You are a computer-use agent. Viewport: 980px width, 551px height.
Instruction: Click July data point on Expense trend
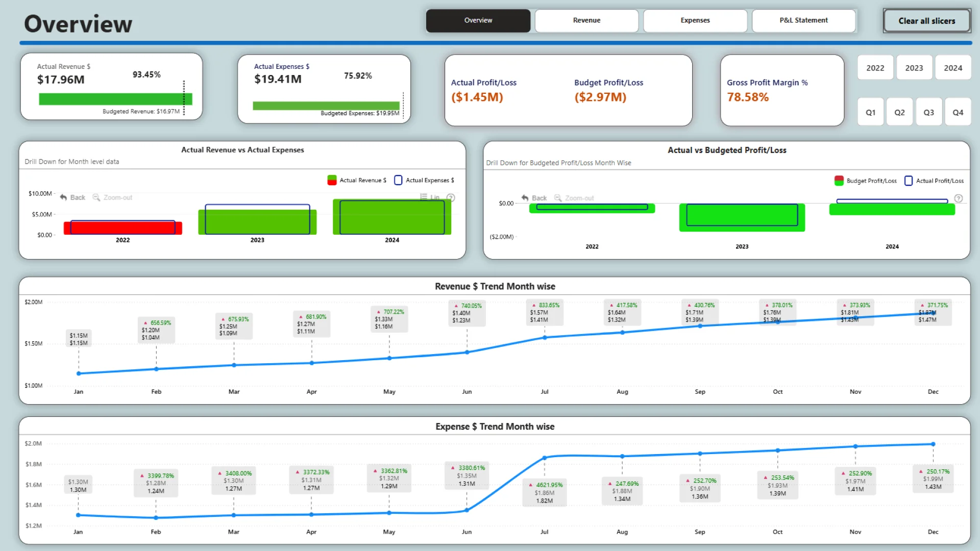tap(545, 458)
